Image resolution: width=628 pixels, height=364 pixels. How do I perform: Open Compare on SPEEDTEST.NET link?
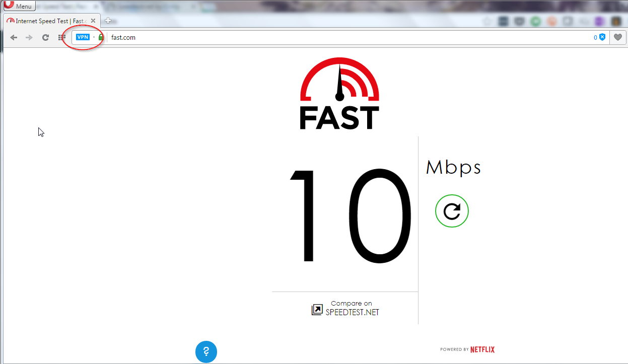click(345, 308)
